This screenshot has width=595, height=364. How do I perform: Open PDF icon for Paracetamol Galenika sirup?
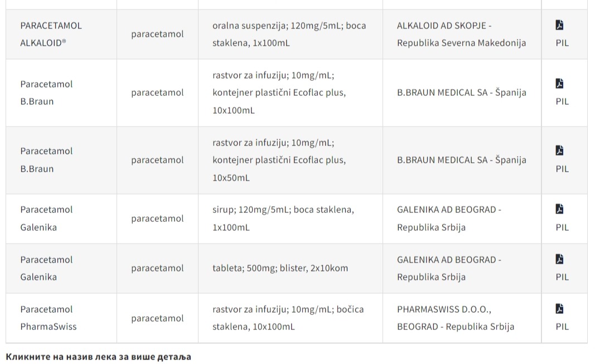559,209
